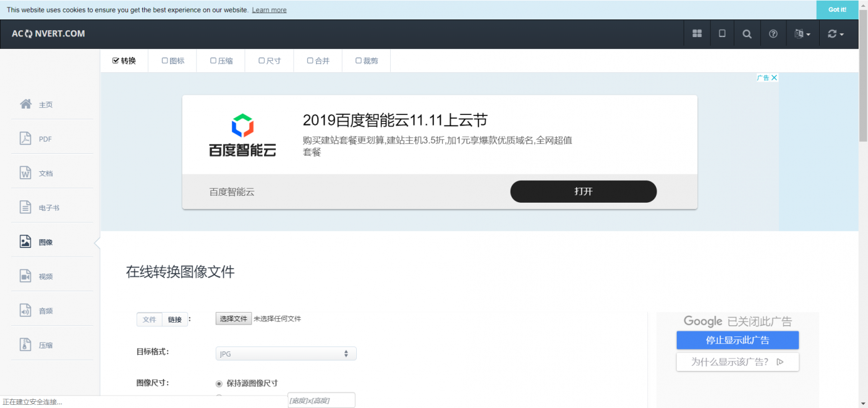
Task: Select 保持源图像尺寸 radio button
Action: [x=219, y=384]
